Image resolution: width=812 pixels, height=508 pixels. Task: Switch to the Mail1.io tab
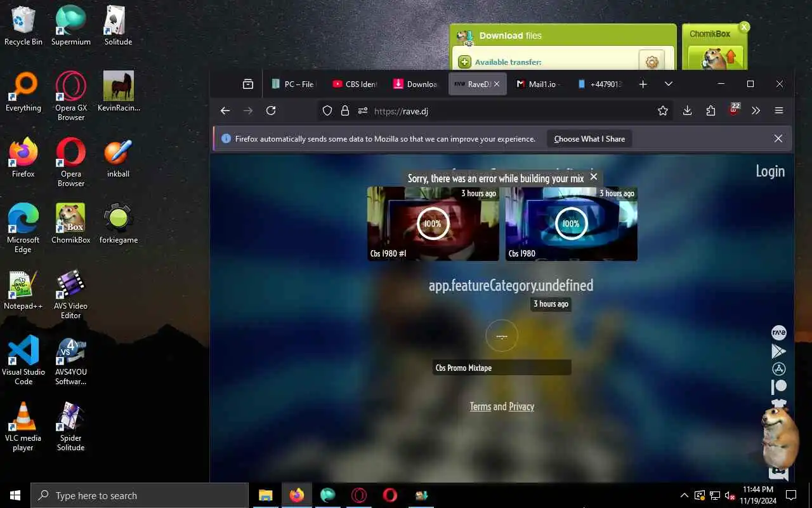point(537,84)
